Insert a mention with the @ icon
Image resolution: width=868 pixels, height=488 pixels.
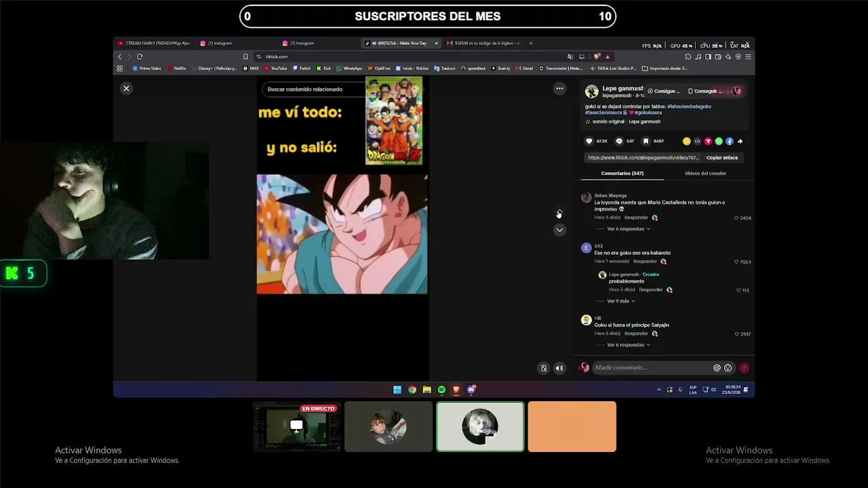point(717,368)
